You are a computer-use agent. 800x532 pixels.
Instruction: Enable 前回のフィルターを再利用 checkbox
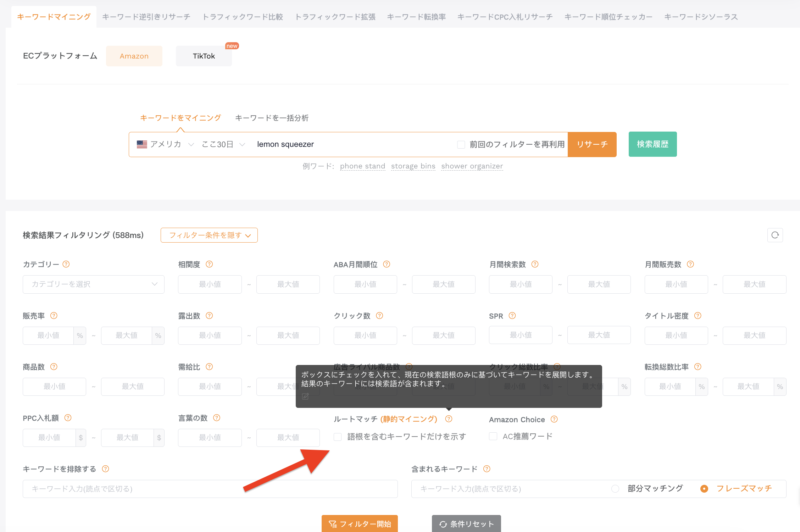click(x=461, y=144)
